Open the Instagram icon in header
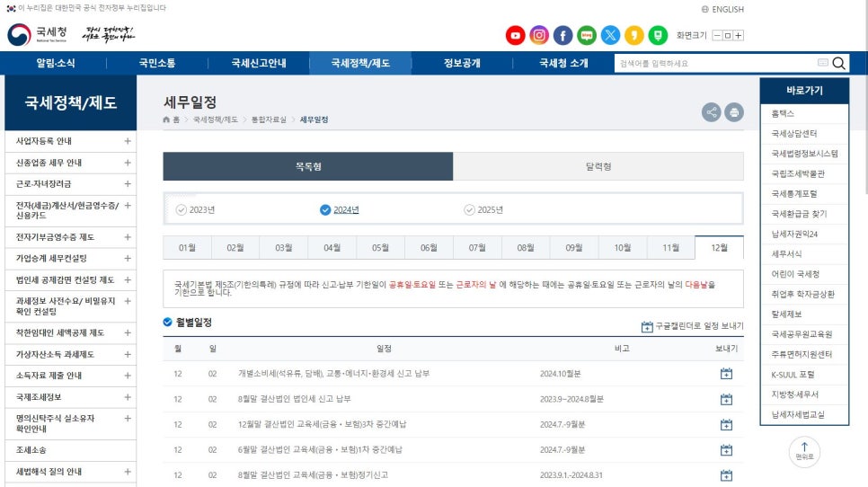 pyautogui.click(x=539, y=36)
